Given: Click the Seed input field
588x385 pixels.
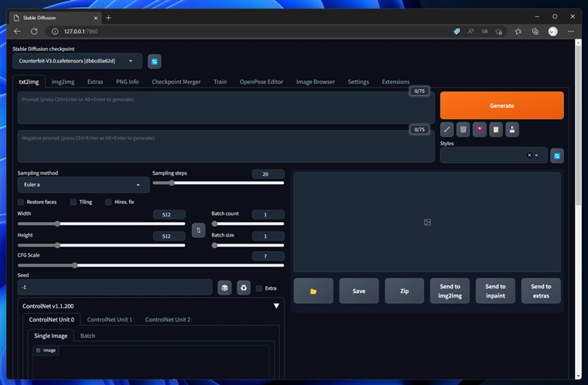Looking at the screenshot, I should [115, 288].
